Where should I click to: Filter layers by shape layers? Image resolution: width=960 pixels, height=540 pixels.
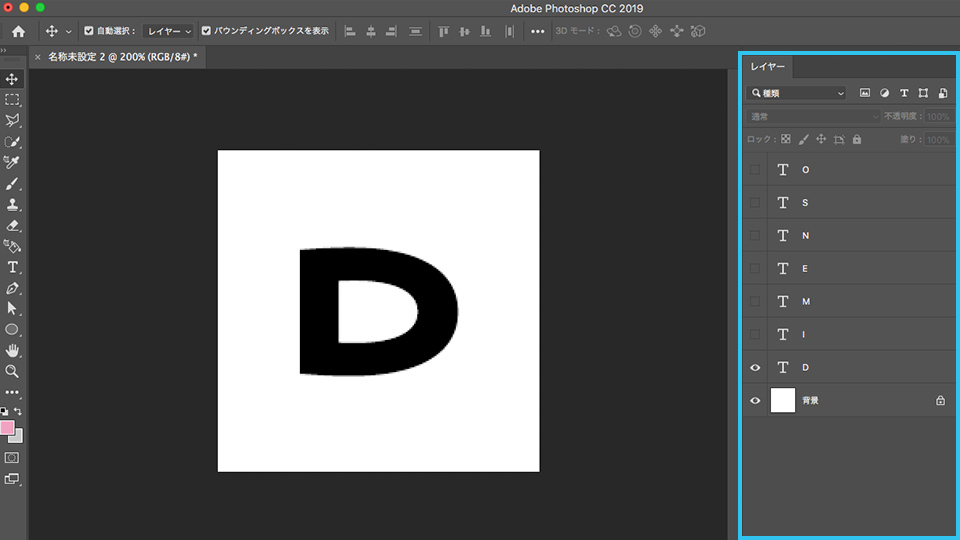[923, 93]
